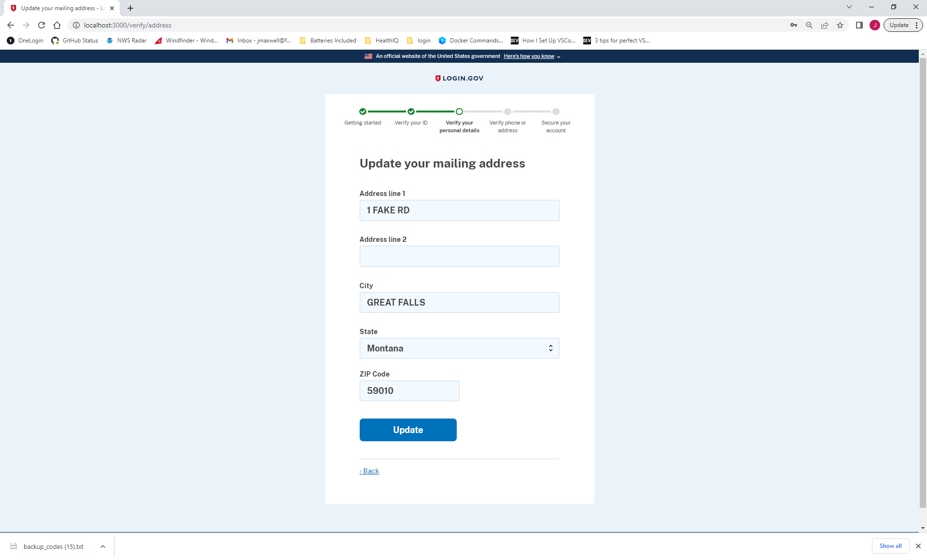
Task: Click the Back link
Action: click(x=369, y=471)
